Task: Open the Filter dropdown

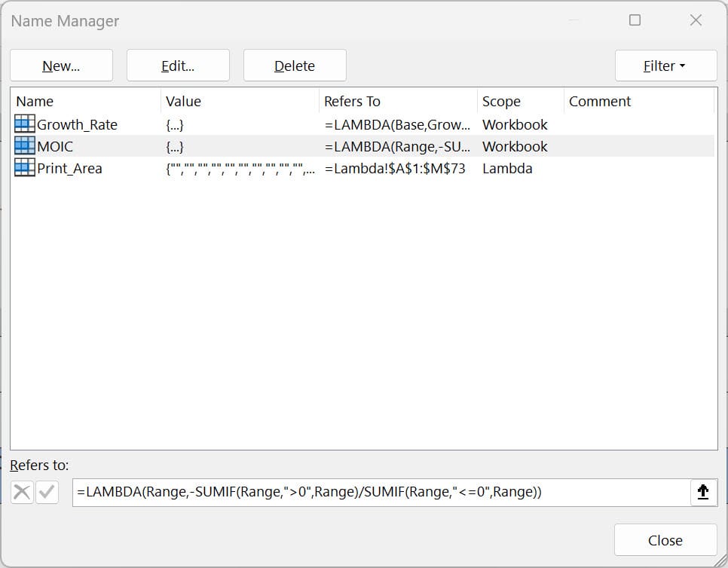Action: click(665, 66)
